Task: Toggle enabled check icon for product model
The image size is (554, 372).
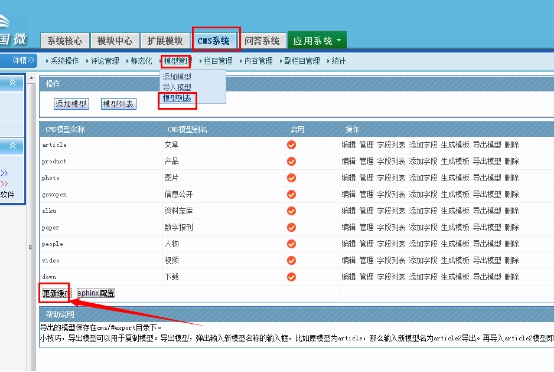Action: point(291,161)
